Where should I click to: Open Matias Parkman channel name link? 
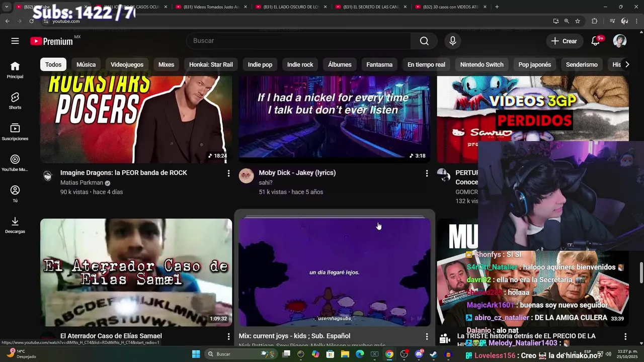[82, 183]
